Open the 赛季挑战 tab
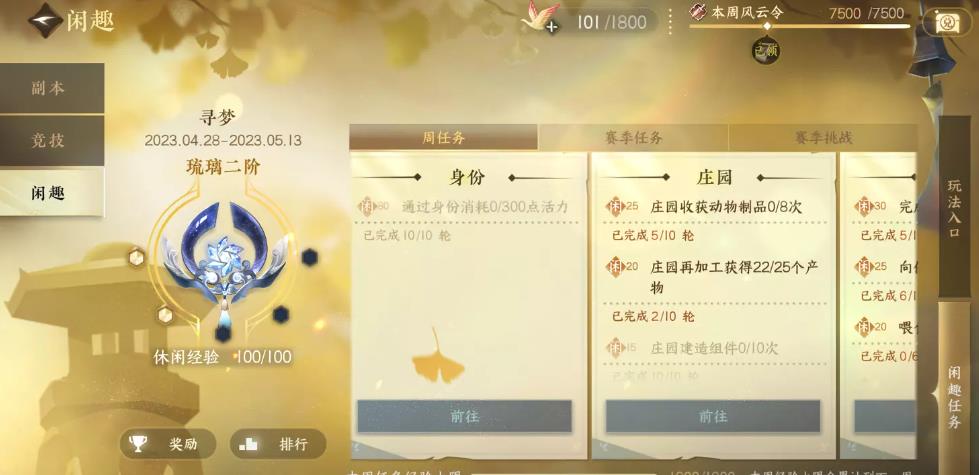The height and width of the screenshot is (475, 979). click(x=823, y=137)
